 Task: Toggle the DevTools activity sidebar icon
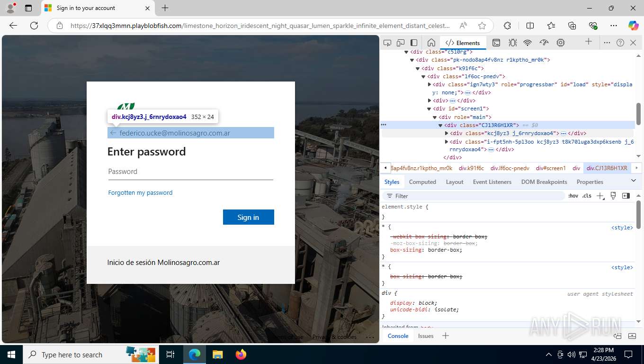[414, 43]
